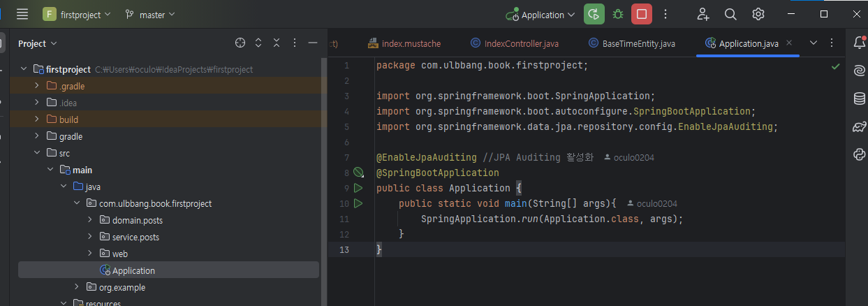Run class Application from line 9 gutter

pos(358,188)
